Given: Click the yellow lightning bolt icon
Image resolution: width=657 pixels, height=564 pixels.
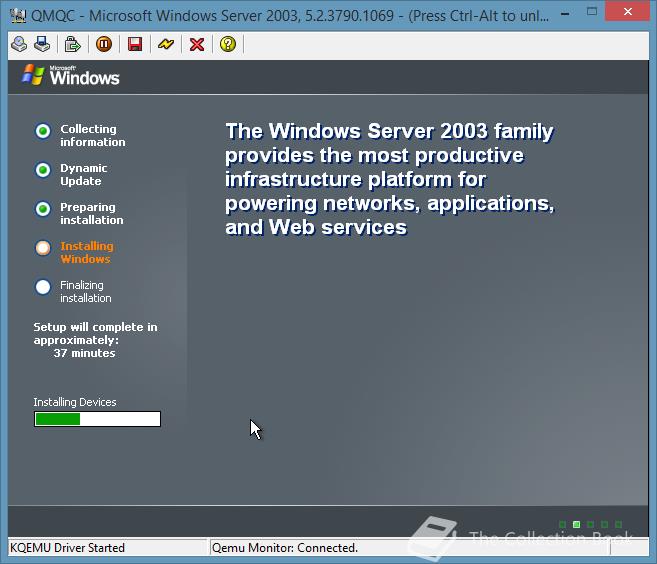Looking at the screenshot, I should click(166, 44).
